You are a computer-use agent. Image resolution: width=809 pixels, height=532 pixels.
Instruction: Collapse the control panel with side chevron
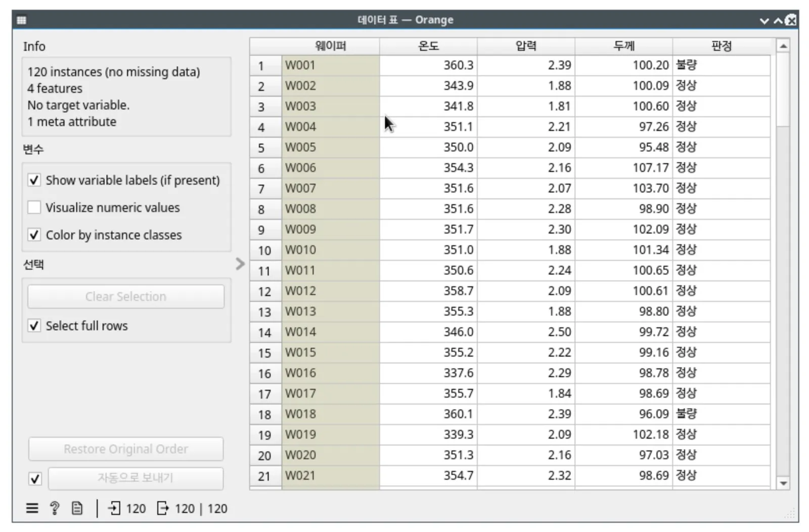[240, 263]
